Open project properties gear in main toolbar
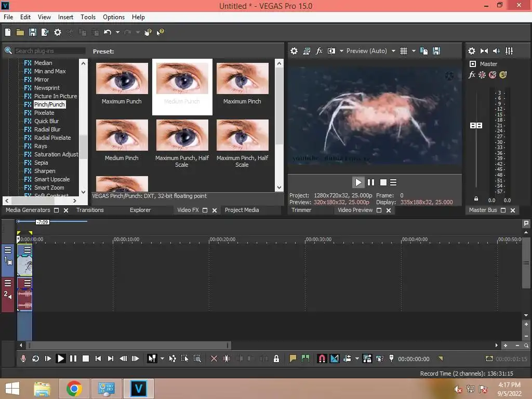The width and height of the screenshot is (532, 399). pyautogui.click(x=58, y=32)
